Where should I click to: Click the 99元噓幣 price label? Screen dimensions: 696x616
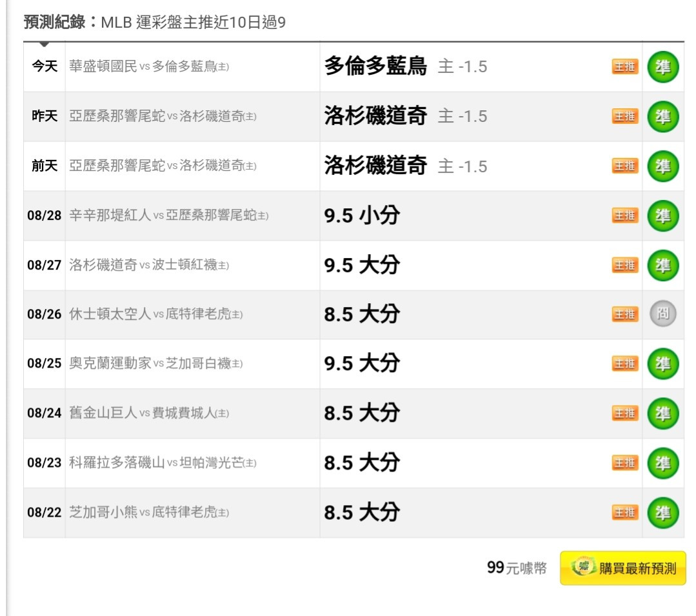[x=517, y=568]
